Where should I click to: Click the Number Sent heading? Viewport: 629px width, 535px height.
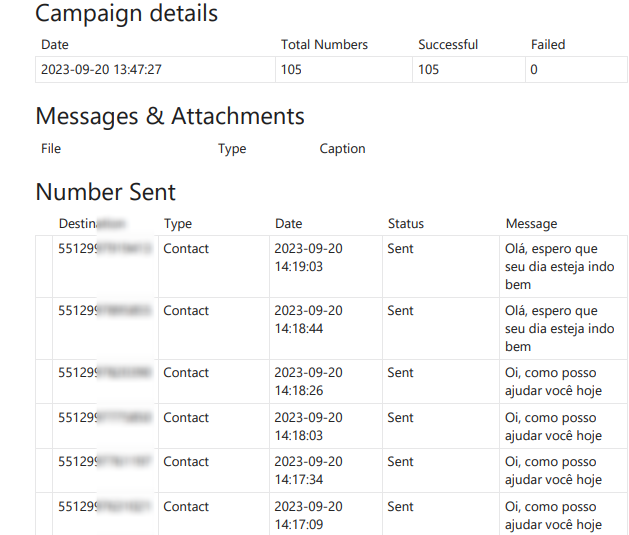[x=105, y=192]
